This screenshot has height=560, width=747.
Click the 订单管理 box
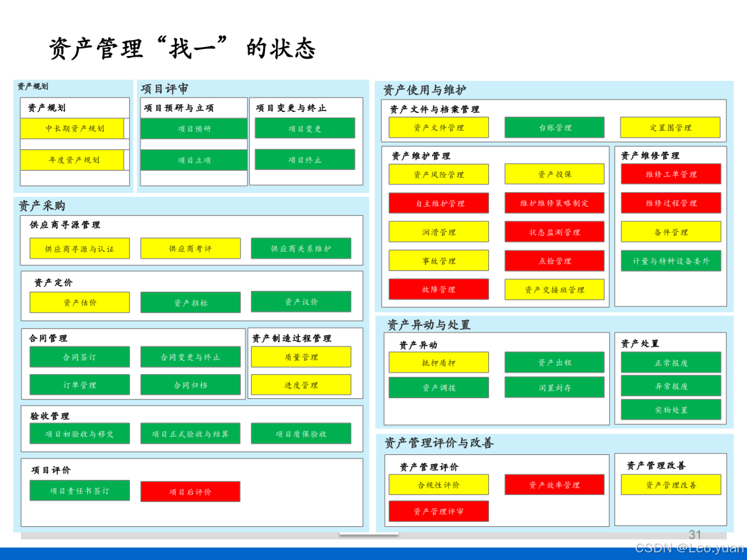(x=80, y=385)
